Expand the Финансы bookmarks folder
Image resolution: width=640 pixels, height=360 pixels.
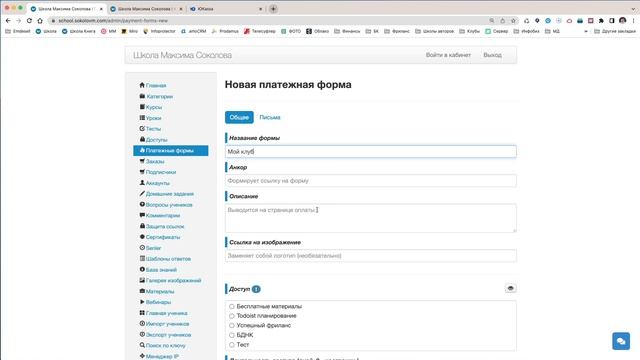coord(347,31)
